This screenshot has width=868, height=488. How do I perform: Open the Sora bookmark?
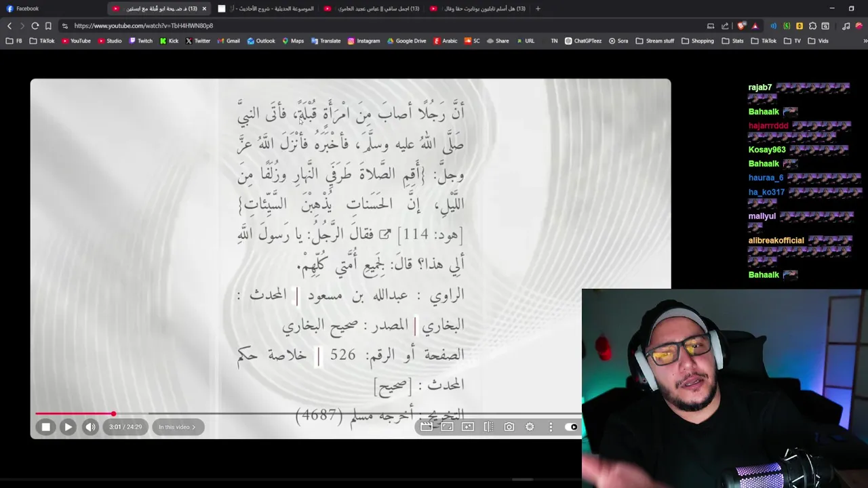(618, 41)
